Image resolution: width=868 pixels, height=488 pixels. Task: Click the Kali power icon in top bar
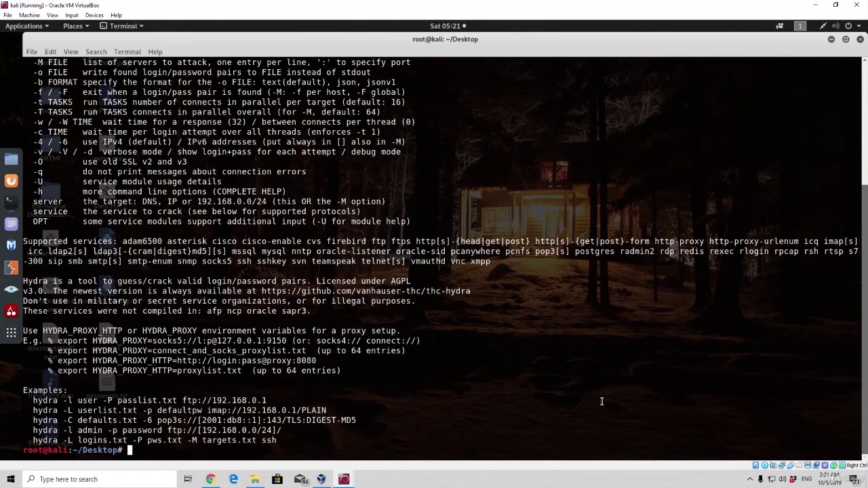click(x=848, y=26)
